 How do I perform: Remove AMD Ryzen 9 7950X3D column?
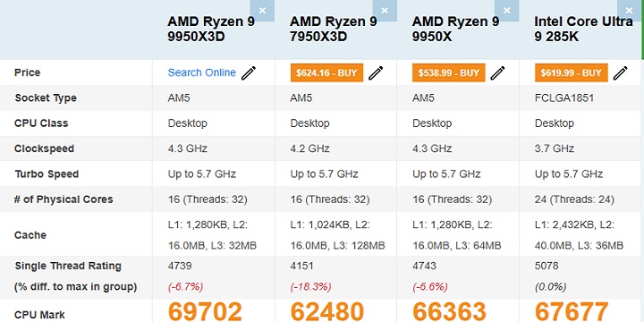385,11
